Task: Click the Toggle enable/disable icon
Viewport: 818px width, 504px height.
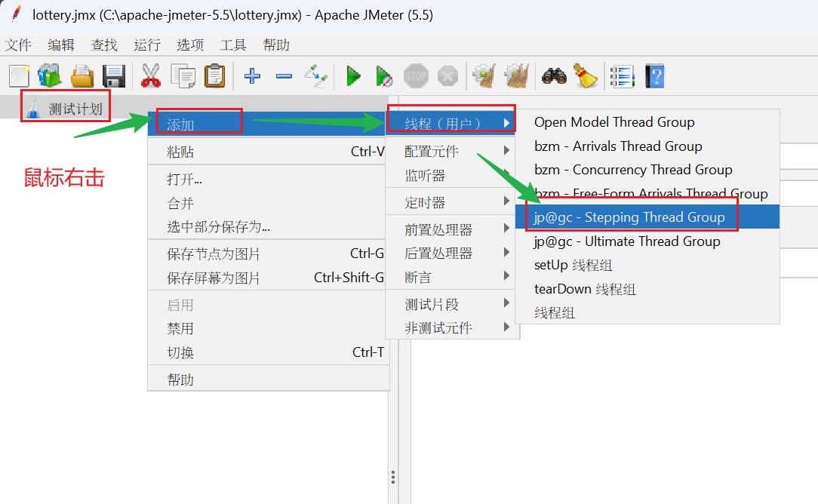Action: [316, 76]
